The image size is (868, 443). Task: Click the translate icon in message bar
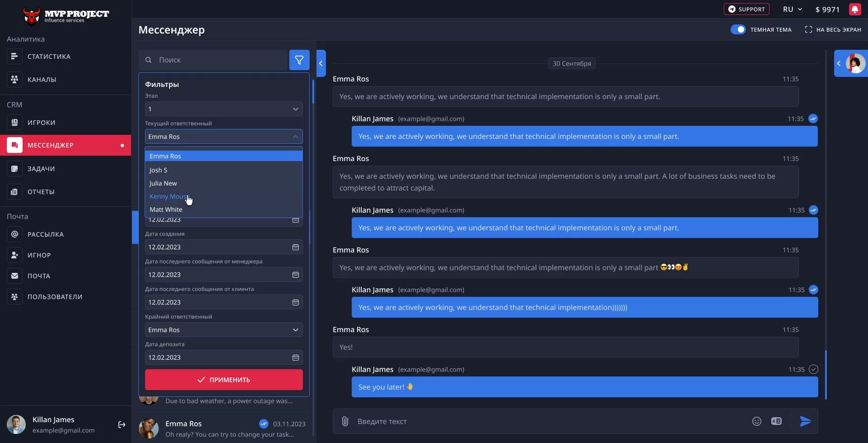point(776,421)
